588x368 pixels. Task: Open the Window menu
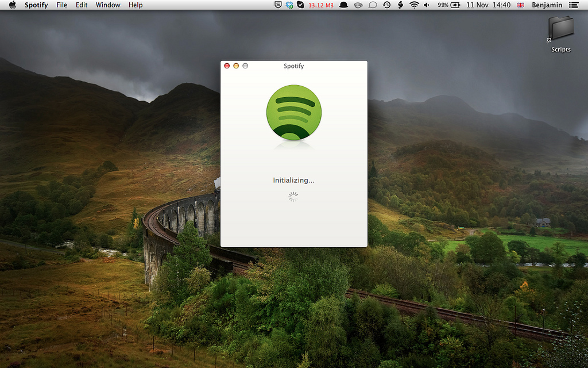108,5
